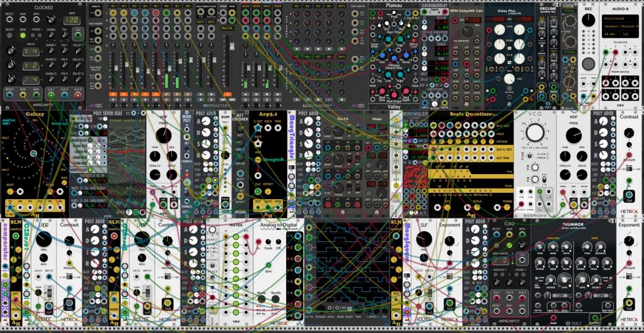Open the AUXA label menu on AuxSpander
This screenshot has width=644, height=333.
point(246,8)
